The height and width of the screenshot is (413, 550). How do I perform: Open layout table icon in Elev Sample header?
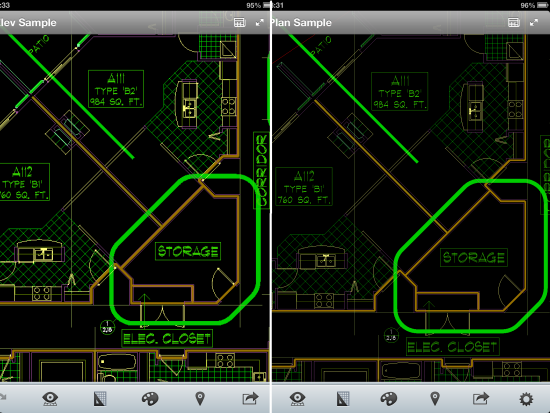click(x=240, y=23)
